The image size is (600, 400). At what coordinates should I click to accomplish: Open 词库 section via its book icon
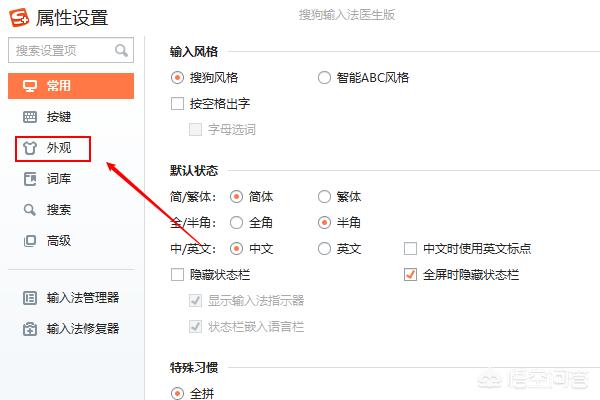[x=29, y=179]
